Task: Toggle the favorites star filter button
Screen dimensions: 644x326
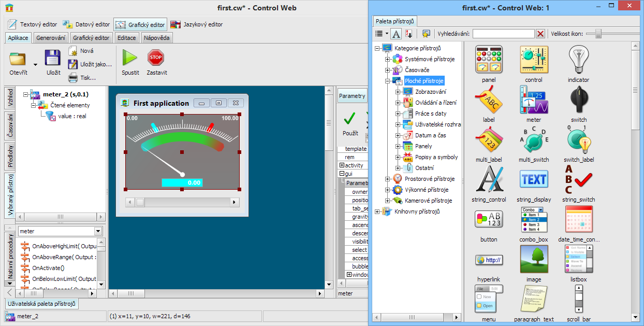Action: pyautogui.click(x=426, y=34)
